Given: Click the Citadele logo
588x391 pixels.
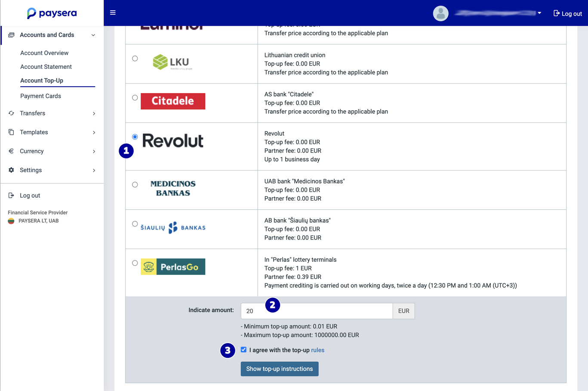Looking at the screenshot, I should (173, 101).
